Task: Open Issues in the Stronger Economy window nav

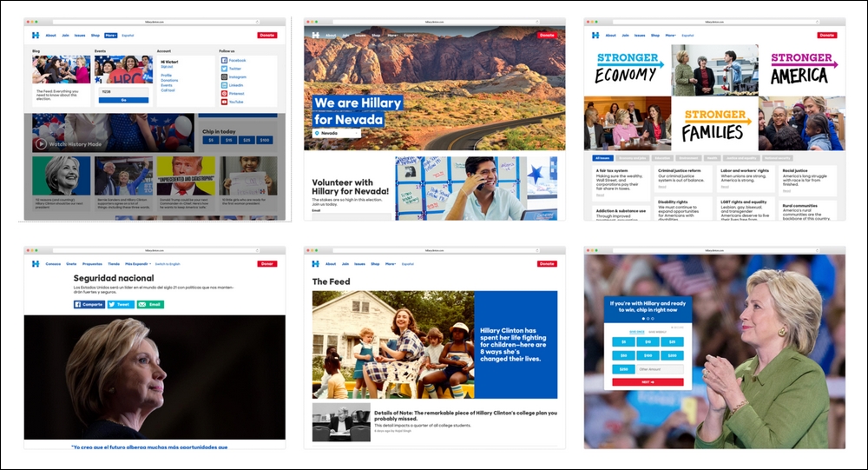Action: pos(640,35)
